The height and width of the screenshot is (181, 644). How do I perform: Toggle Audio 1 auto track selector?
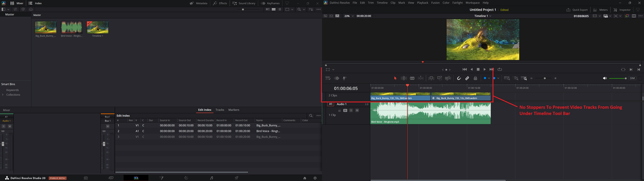tap(345, 110)
